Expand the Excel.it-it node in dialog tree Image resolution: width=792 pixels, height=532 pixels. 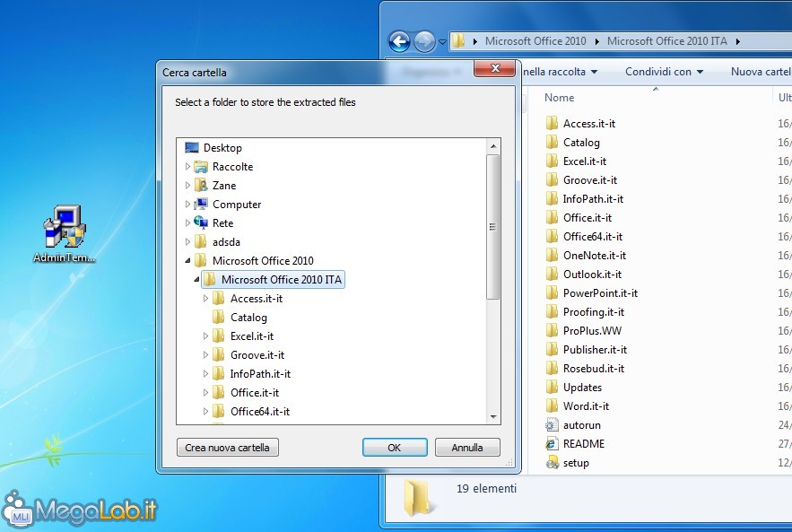point(205,336)
